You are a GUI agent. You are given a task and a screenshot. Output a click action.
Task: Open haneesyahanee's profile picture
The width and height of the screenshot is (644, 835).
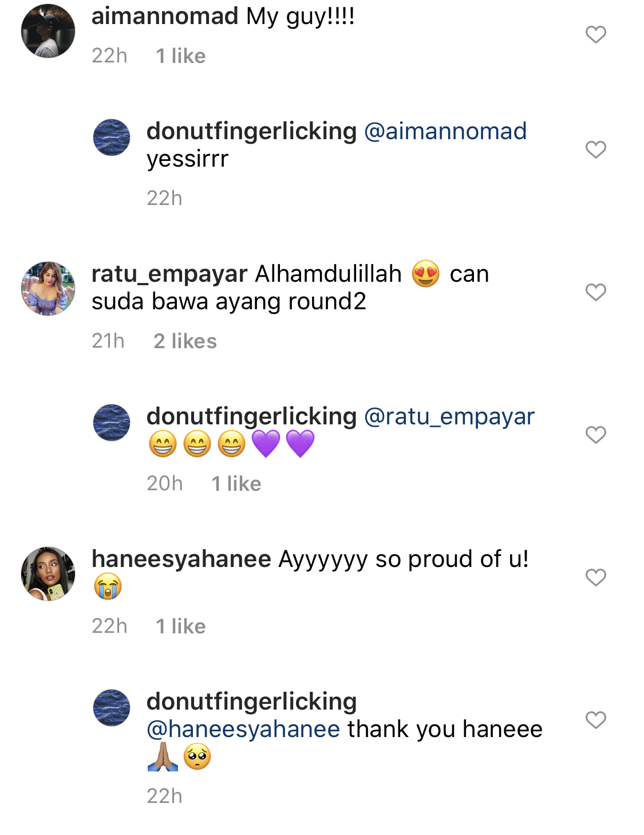(x=48, y=574)
